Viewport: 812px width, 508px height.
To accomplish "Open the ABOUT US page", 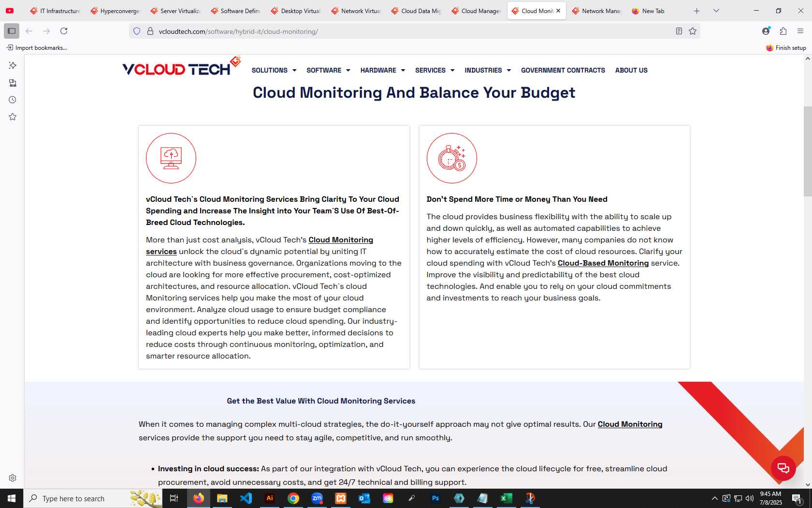I will click(631, 70).
